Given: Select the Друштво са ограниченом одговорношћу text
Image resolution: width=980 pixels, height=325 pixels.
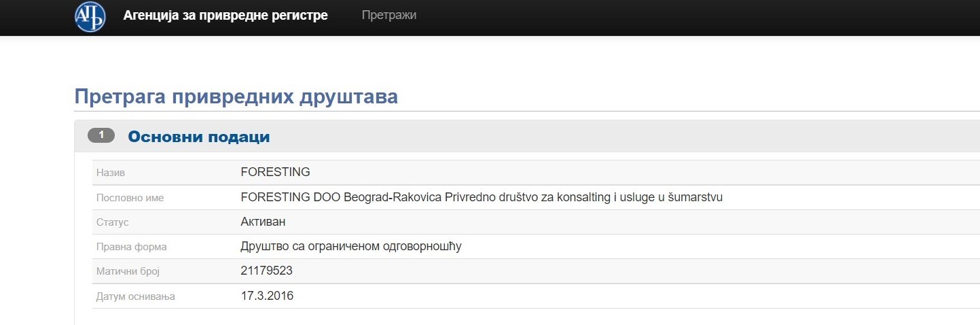Looking at the screenshot, I should (x=351, y=246).
